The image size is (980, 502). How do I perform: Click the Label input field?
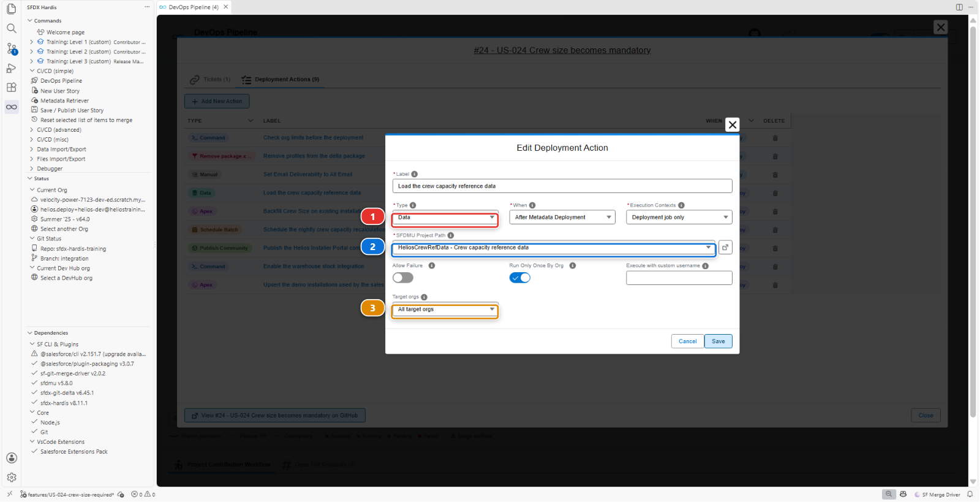click(562, 186)
